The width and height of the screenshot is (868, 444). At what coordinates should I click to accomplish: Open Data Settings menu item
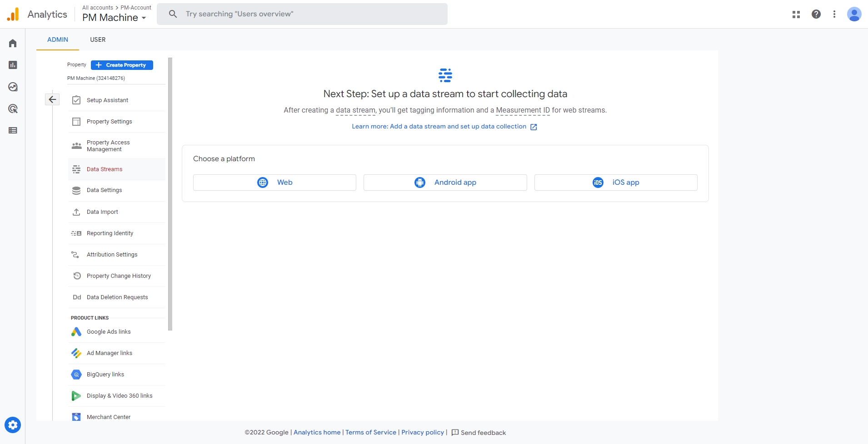pos(117,190)
